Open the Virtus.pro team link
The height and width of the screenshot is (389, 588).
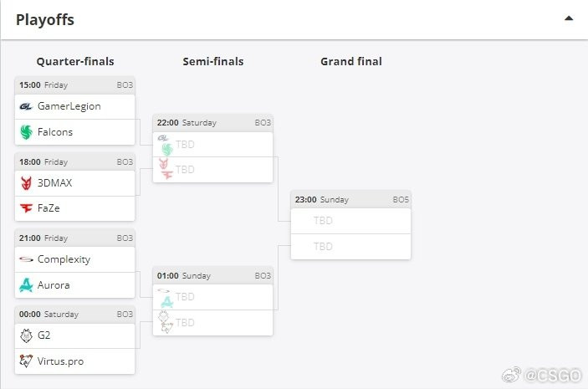click(x=60, y=361)
